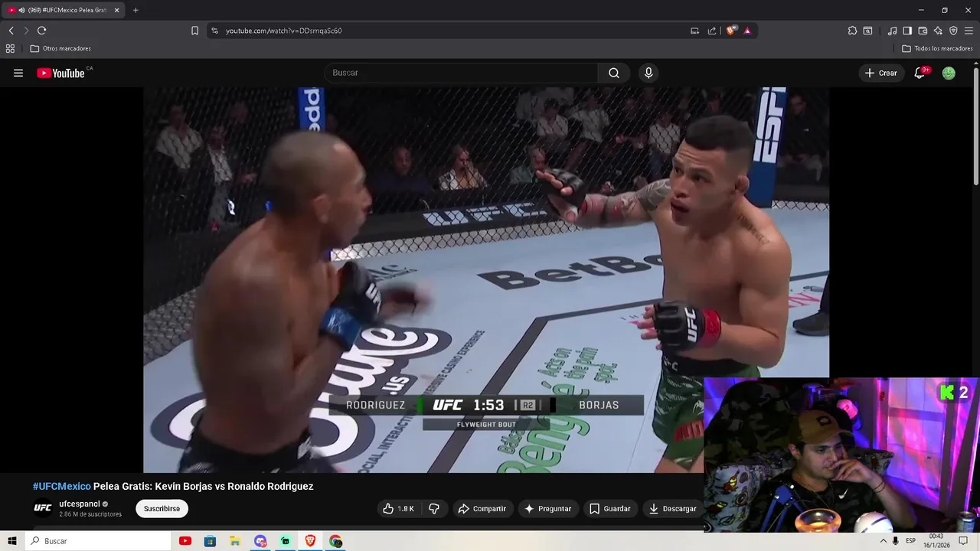This screenshot has height=551, width=980.
Task: Open the Leo AI sparkle icon
Action: coord(938,31)
